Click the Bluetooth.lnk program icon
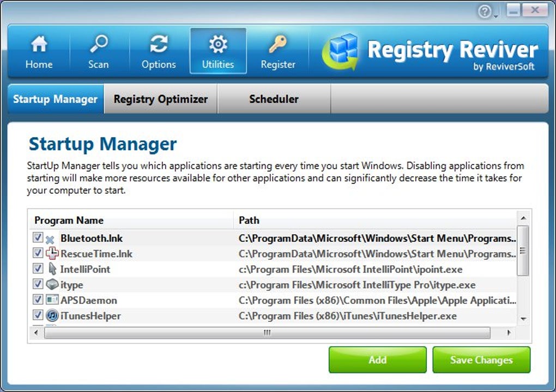 point(51,238)
